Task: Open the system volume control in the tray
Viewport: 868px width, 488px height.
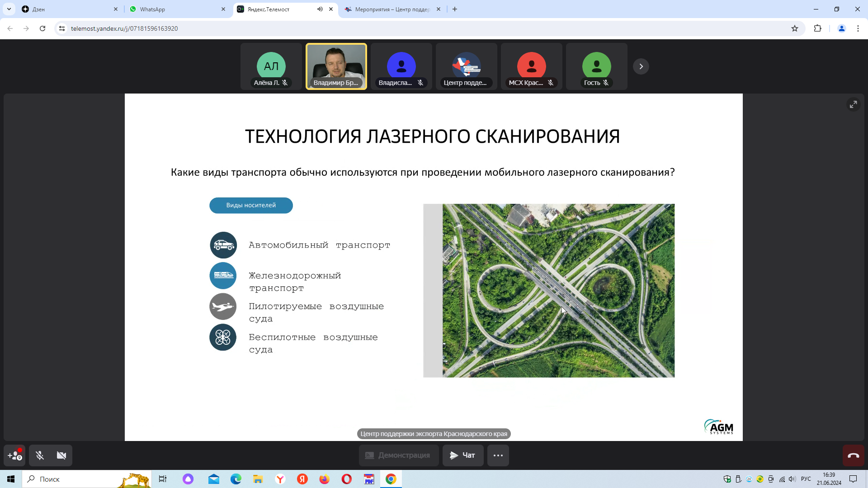Action: [x=792, y=479]
